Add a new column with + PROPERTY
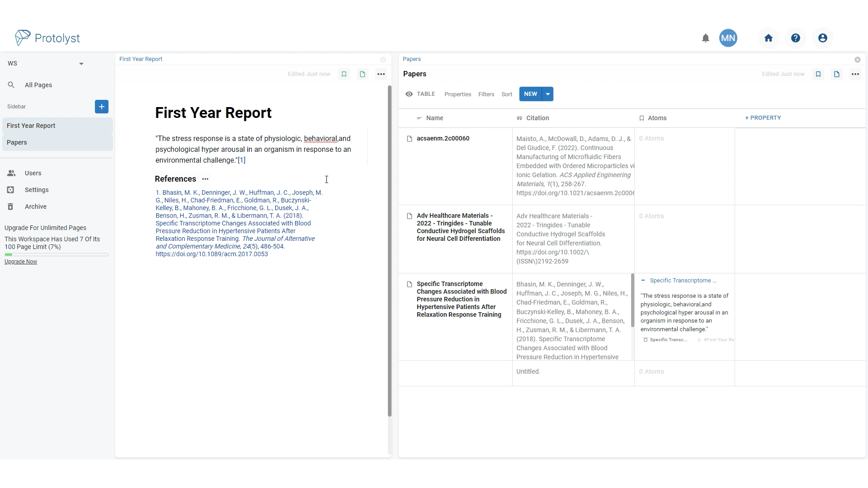The width and height of the screenshot is (868, 488). 763,117
